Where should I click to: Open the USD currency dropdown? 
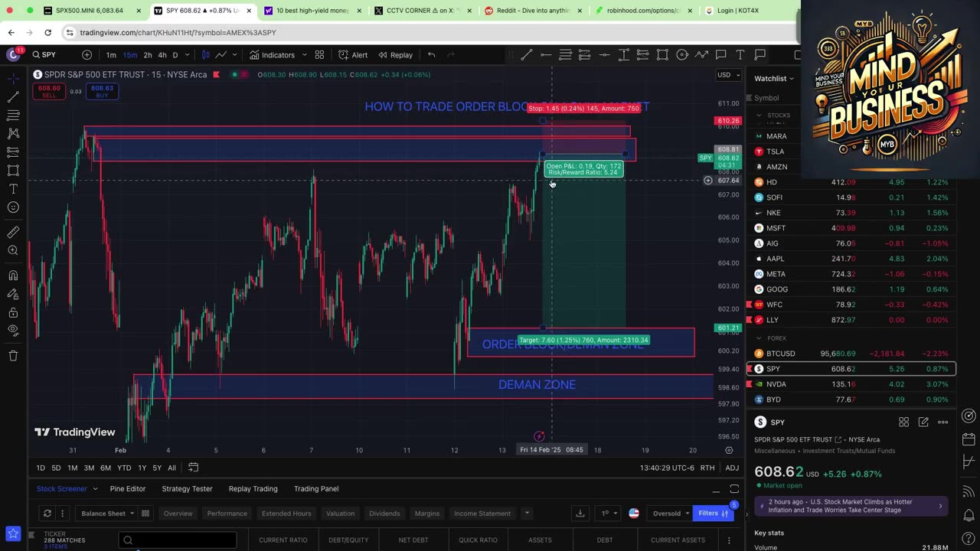pos(728,75)
